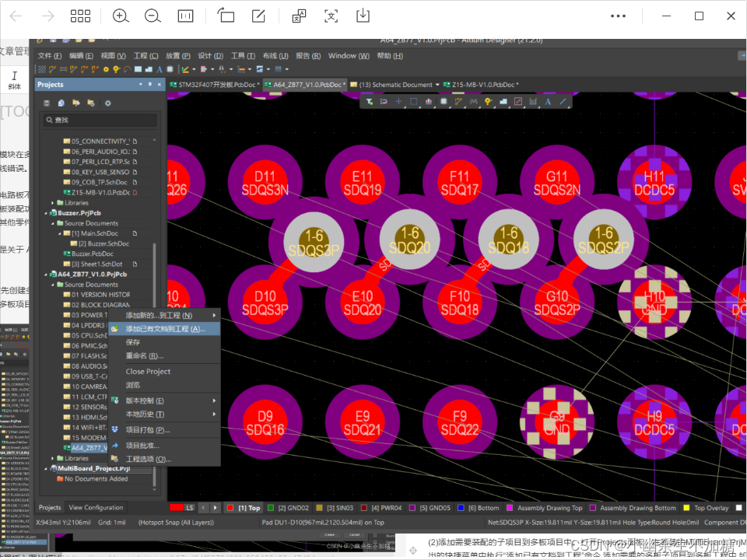Click the place text 'A' tool icon
Image resolution: width=747 pixels, height=560 pixels.
549,101
